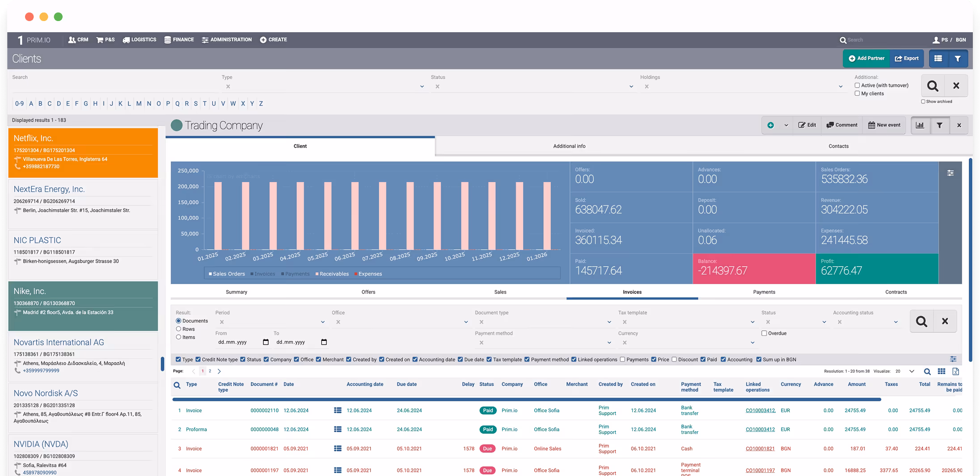Open the Summary tab
980x476 pixels.
pos(237,292)
